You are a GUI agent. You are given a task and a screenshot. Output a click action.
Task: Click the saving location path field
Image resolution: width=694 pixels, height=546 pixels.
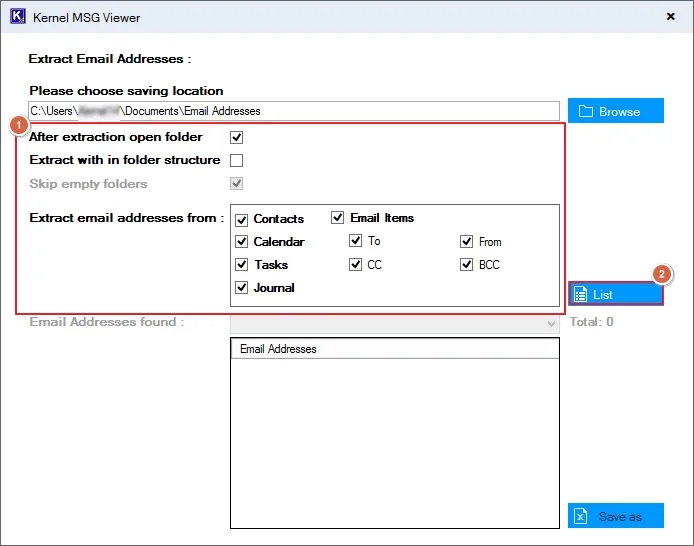coord(294,111)
